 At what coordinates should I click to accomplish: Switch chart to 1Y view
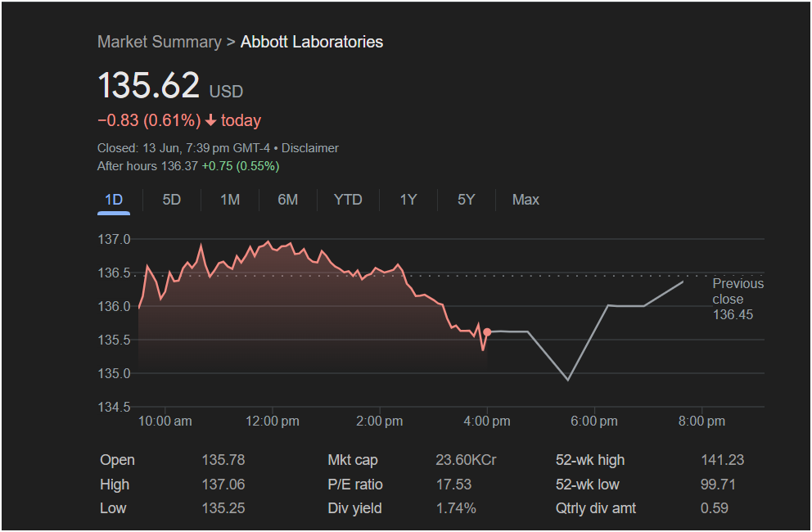(408, 200)
